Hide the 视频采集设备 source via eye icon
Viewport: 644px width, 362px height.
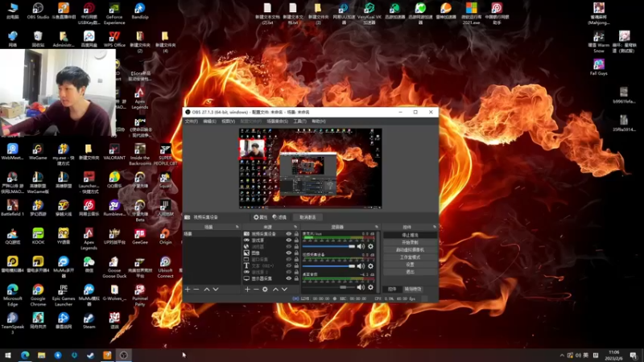(x=289, y=234)
